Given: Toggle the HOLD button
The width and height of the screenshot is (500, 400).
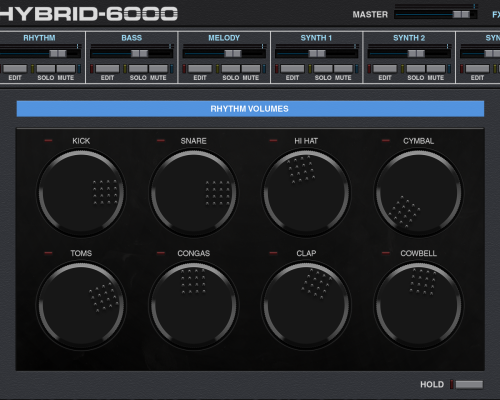Looking at the screenshot, I should coord(469,385).
